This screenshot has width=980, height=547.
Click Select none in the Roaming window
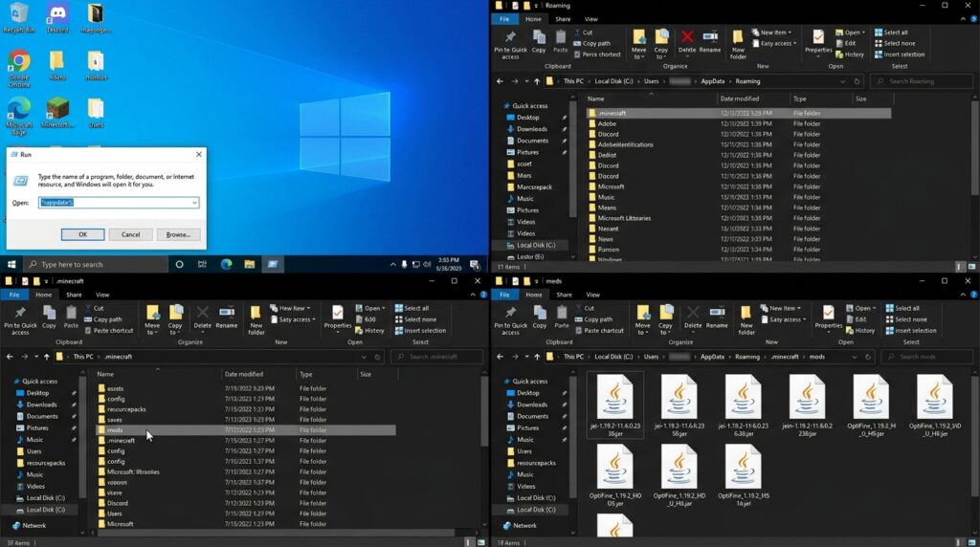[x=895, y=43]
